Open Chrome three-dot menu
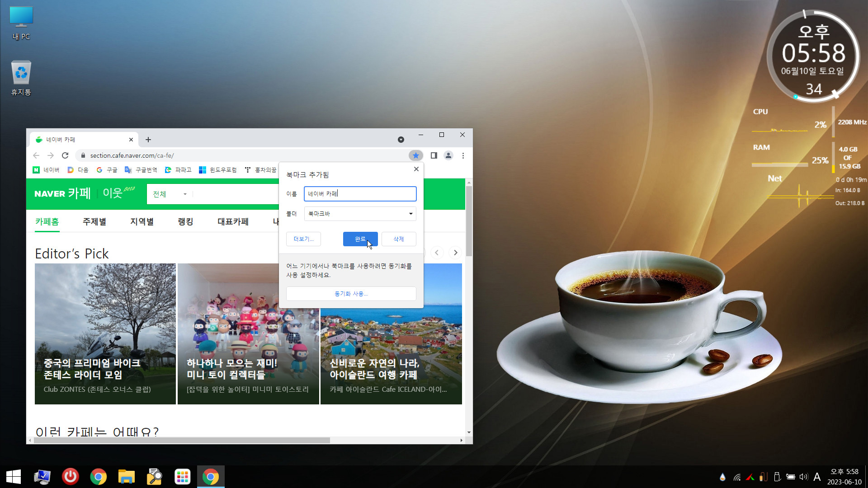Screen dimensions: 868x488 [x=463, y=155]
